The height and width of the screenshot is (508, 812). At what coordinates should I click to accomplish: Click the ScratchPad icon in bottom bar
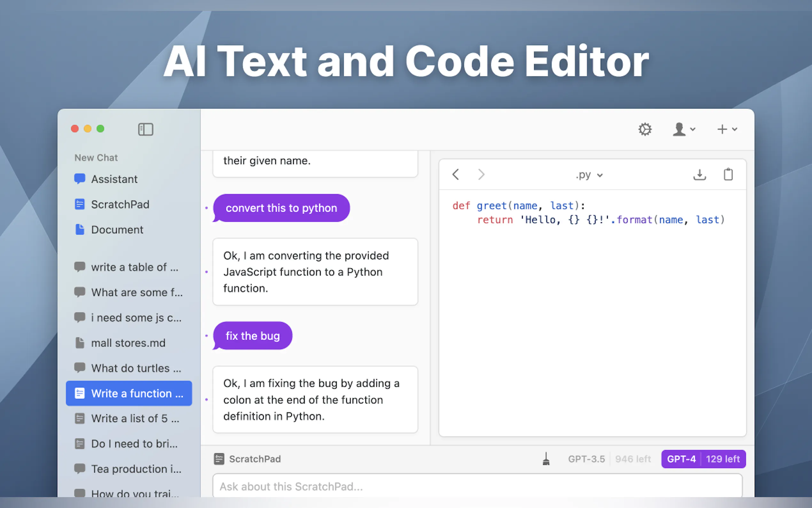click(x=219, y=459)
